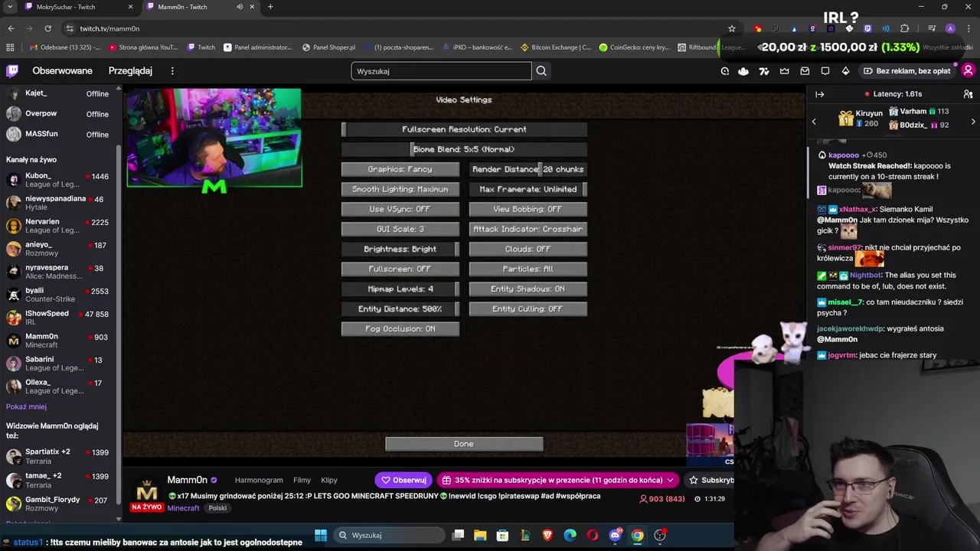The width and height of the screenshot is (980, 551).
Task: Toggle Entity Shadows: ON setting
Action: 528,289
